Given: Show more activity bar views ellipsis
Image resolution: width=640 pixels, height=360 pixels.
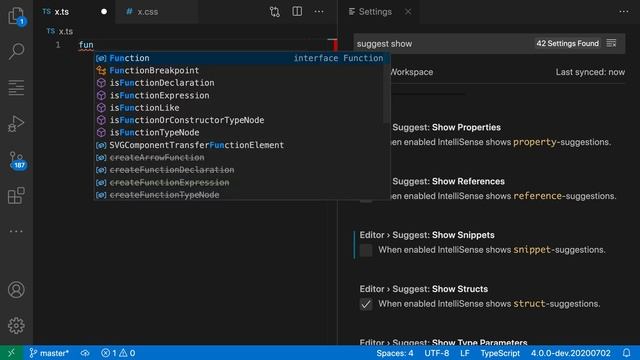Looking at the screenshot, I should 16,231.
